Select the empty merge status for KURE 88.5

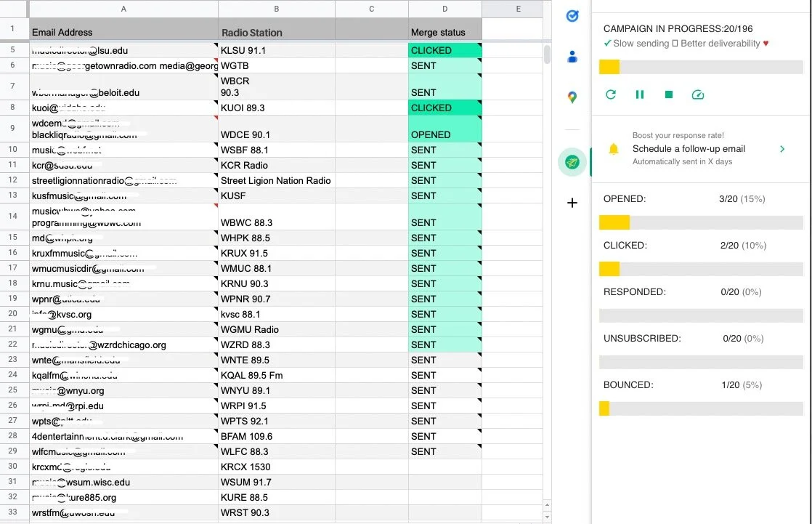pyautogui.click(x=444, y=498)
